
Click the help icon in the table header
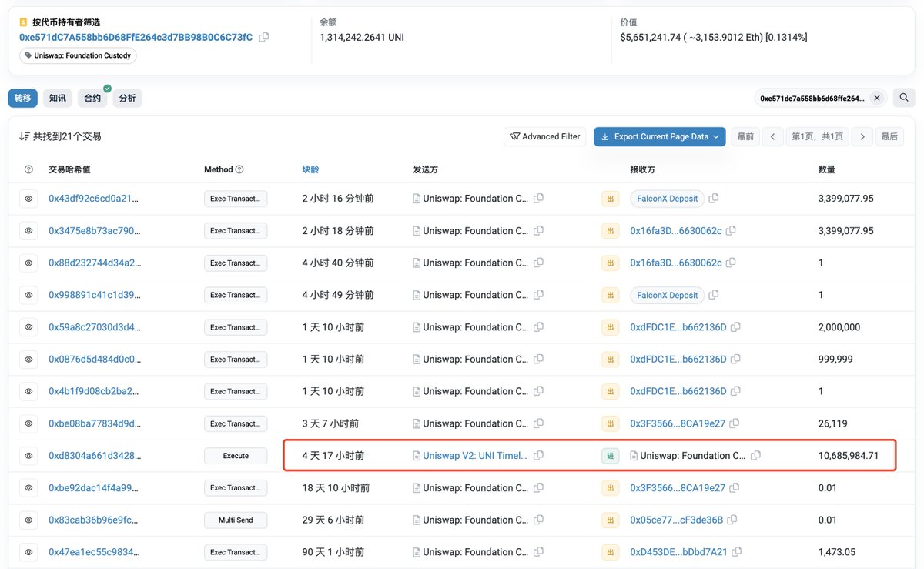point(28,169)
